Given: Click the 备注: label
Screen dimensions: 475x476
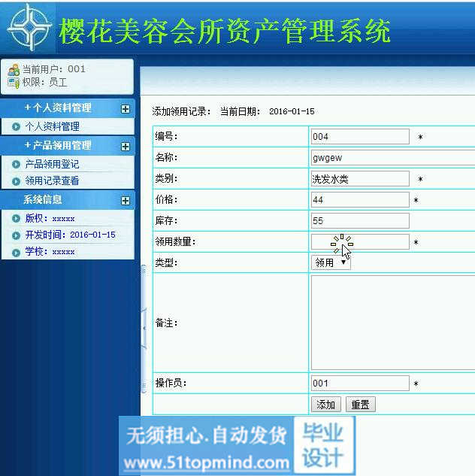Looking at the screenshot, I should pyautogui.click(x=166, y=323).
